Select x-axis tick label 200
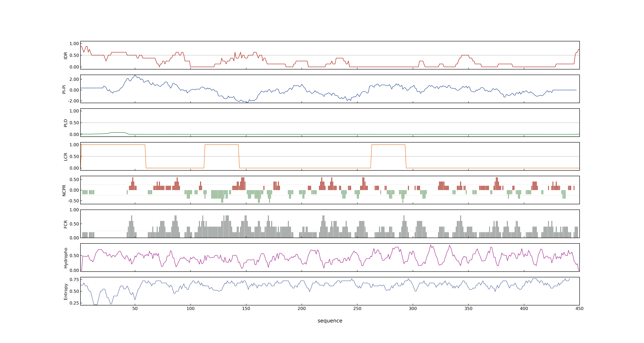 pos(301,309)
